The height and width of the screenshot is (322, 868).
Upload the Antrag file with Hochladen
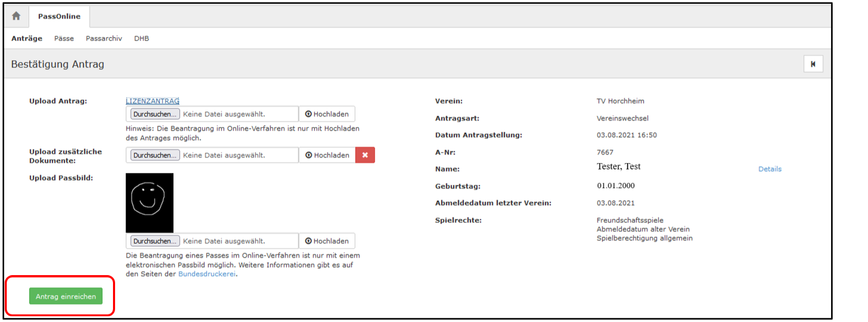point(327,114)
